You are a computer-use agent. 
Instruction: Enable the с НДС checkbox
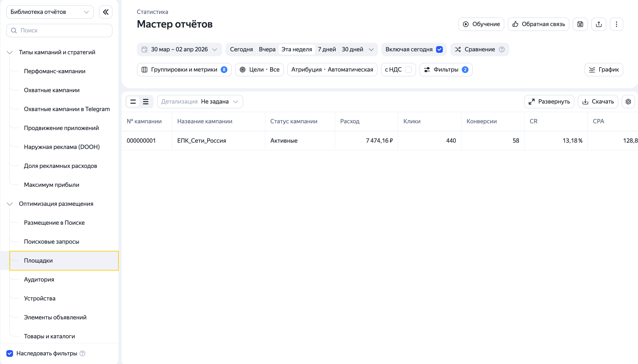tap(408, 69)
